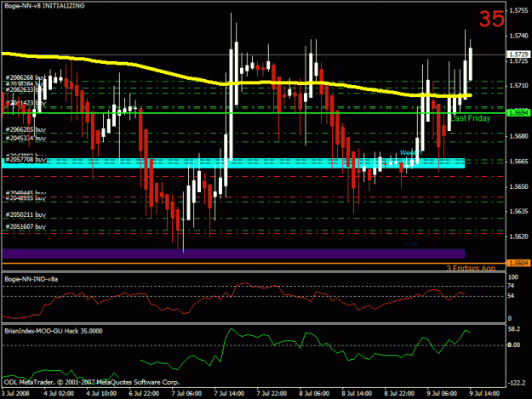Click the '8 Jul 14:00' time label
This screenshot has width=532, height=399.
pos(357,394)
